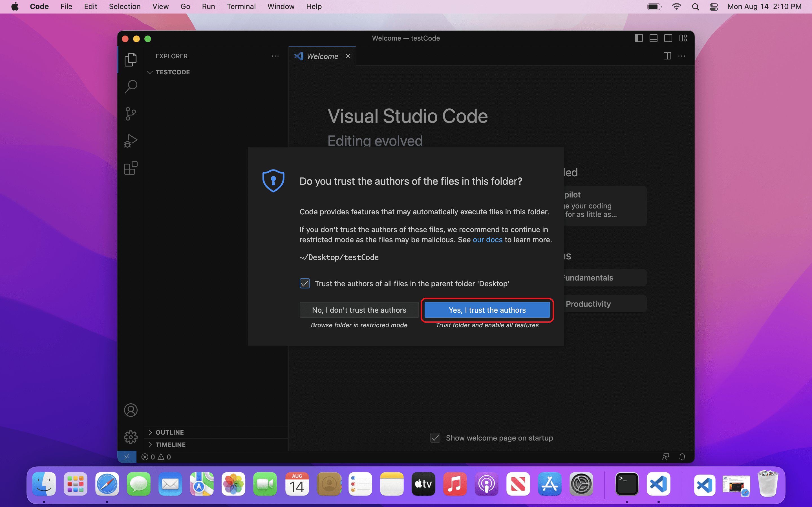
Task: Select the Welcome editor tab
Action: point(322,56)
